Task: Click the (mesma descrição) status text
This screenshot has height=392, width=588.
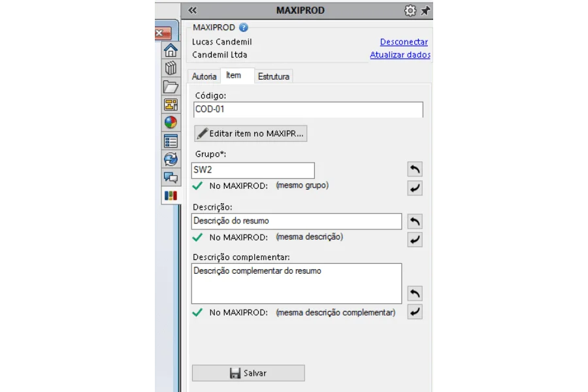Action: pyautogui.click(x=310, y=237)
